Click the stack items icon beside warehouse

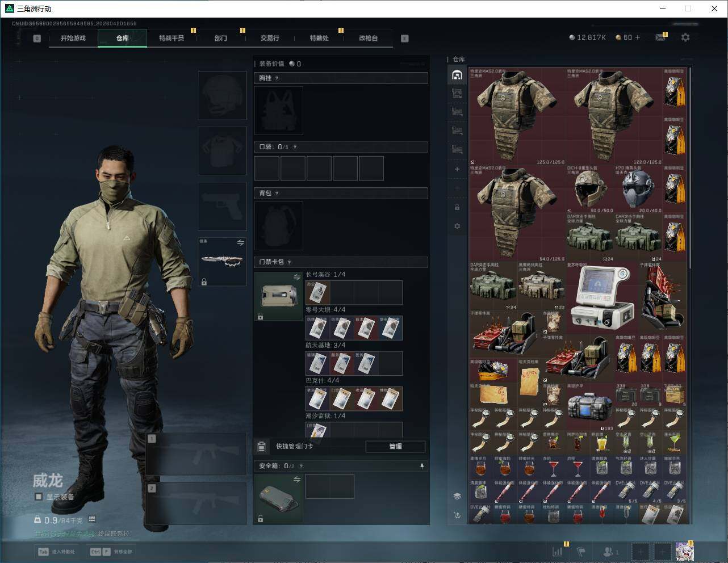(457, 496)
